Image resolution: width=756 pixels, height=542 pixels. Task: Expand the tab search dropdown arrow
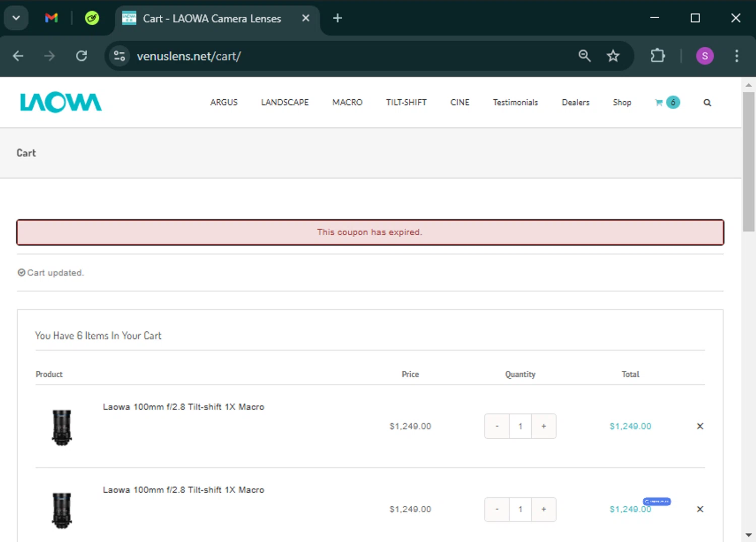pyautogui.click(x=16, y=18)
